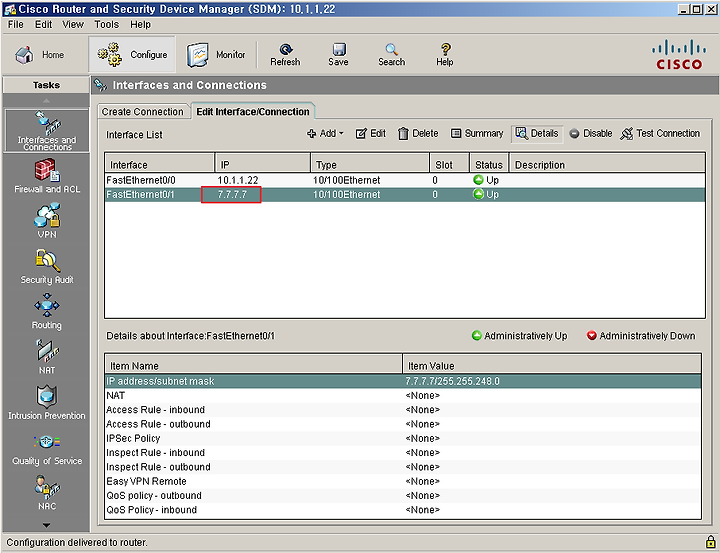
Task: Open the NAC task
Action: 47,493
